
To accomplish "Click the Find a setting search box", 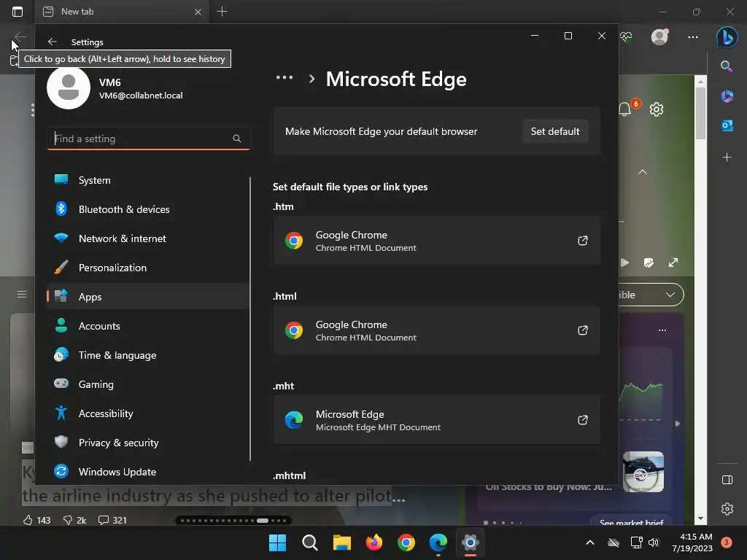I will (149, 139).
